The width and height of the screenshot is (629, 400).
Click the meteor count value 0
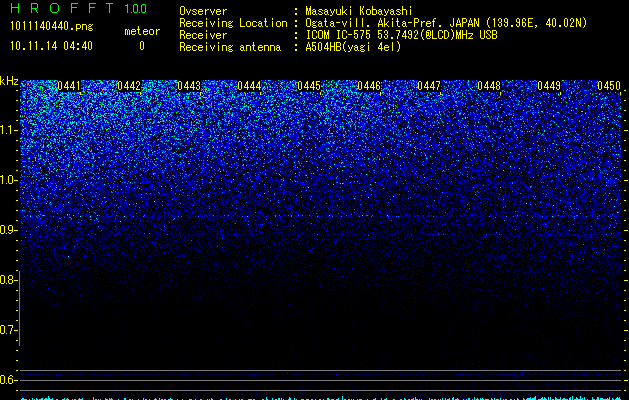click(142, 46)
